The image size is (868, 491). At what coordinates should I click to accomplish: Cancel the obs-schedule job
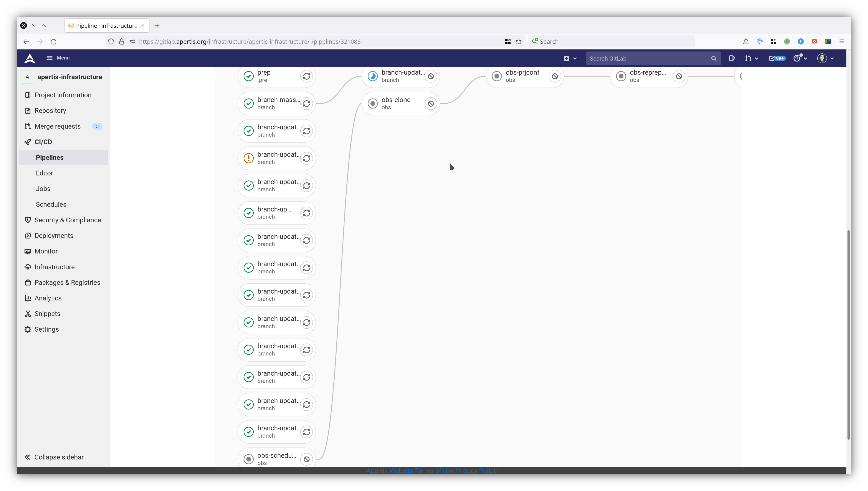pos(306,459)
